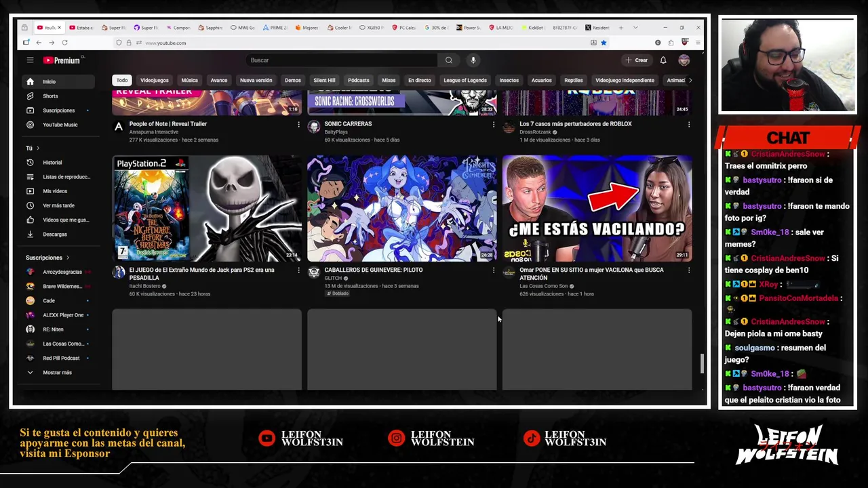Select the Videojuegos filter chip

pos(155,80)
